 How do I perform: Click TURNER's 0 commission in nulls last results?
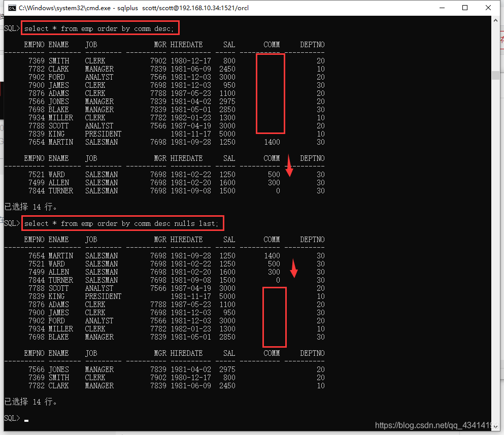coord(278,280)
